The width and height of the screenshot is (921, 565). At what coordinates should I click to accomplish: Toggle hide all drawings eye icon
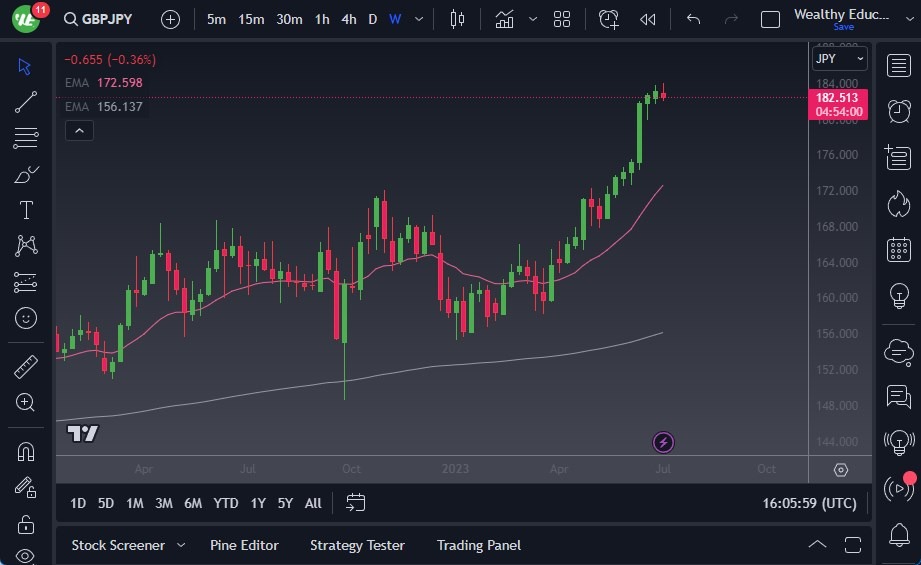[x=26, y=556]
